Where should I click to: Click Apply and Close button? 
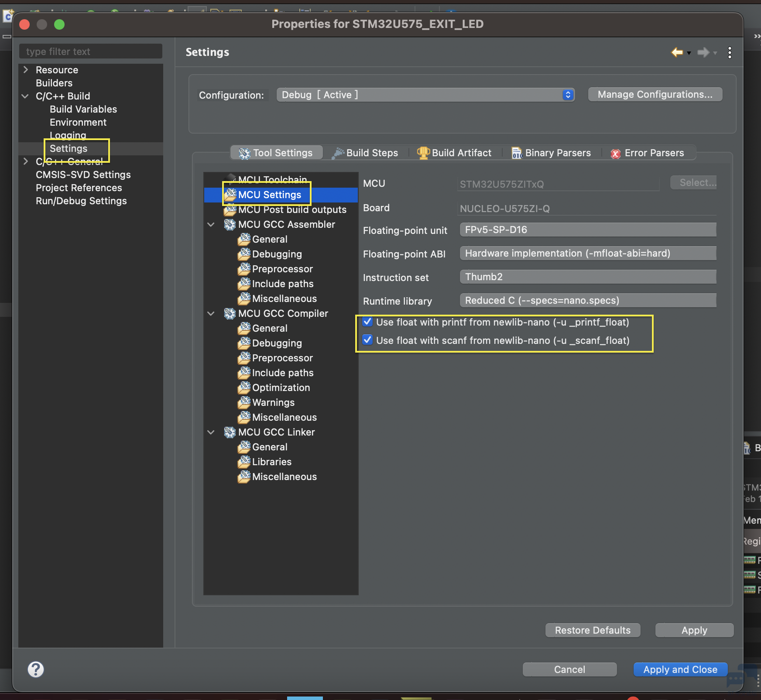680,669
